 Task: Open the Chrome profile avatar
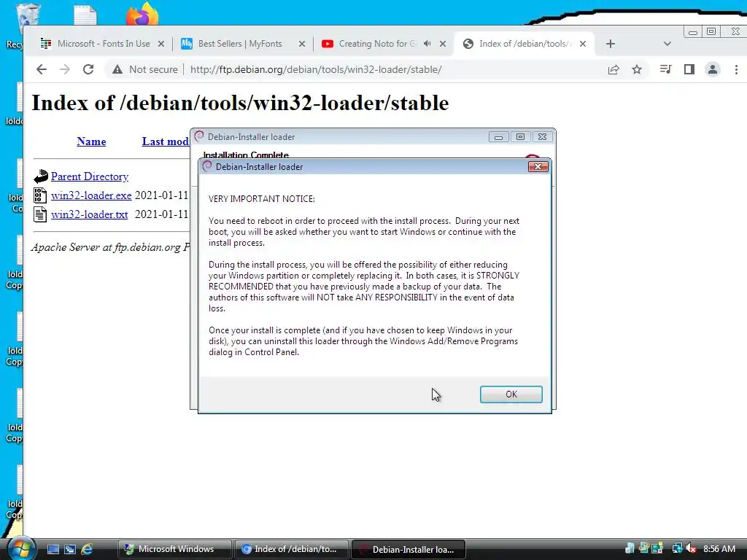point(713,69)
